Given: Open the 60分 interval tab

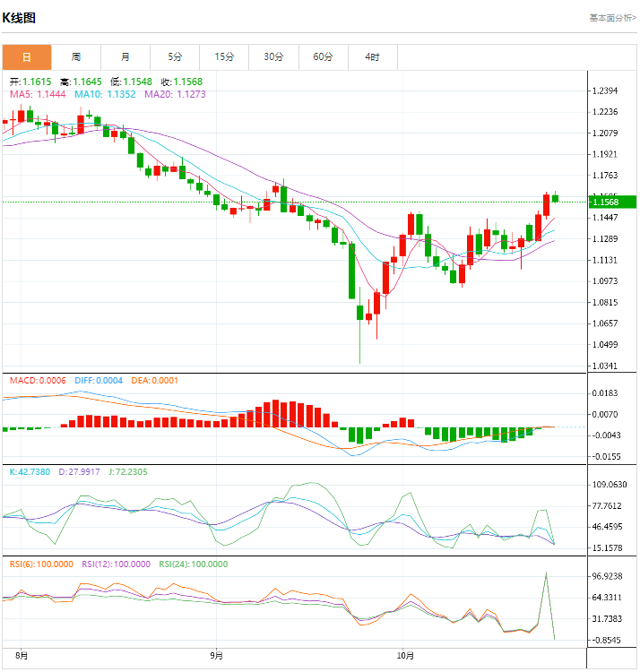Looking at the screenshot, I should click(x=324, y=57).
